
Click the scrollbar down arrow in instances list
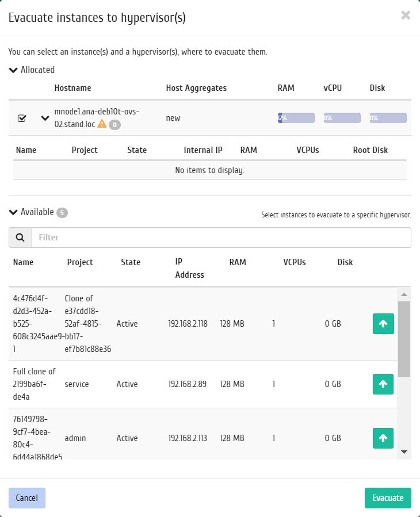(404, 451)
